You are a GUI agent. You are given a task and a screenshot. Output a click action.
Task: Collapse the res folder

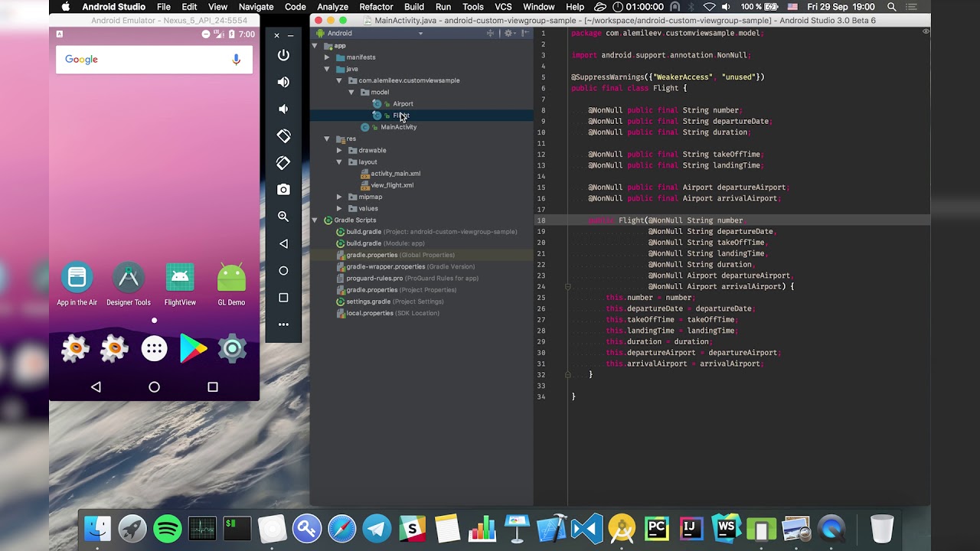click(x=327, y=139)
